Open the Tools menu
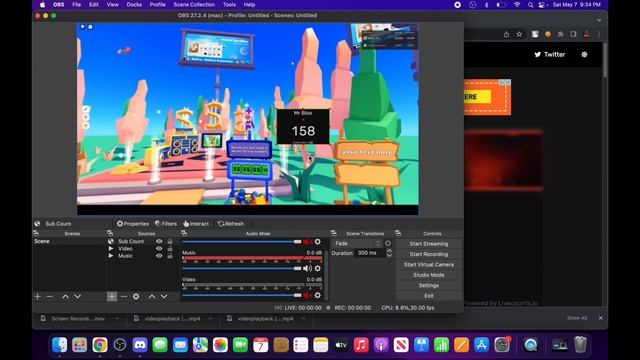Screen dimensions: 640x360 229,5
